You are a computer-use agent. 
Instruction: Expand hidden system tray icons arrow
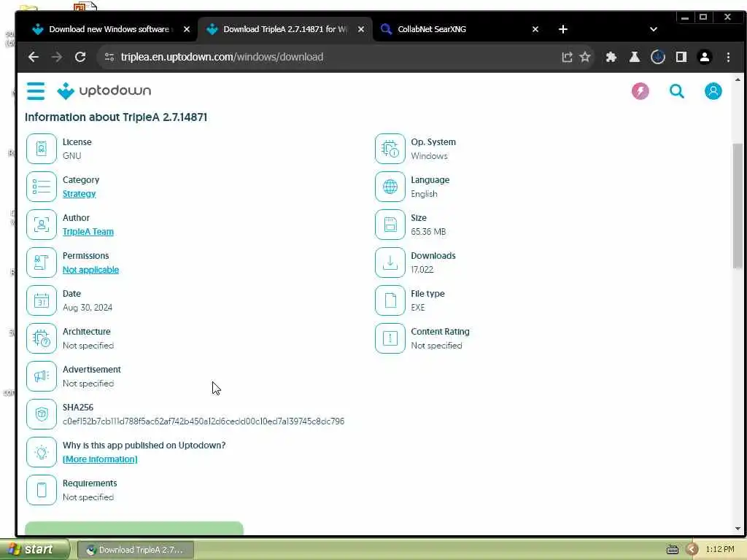click(x=692, y=550)
